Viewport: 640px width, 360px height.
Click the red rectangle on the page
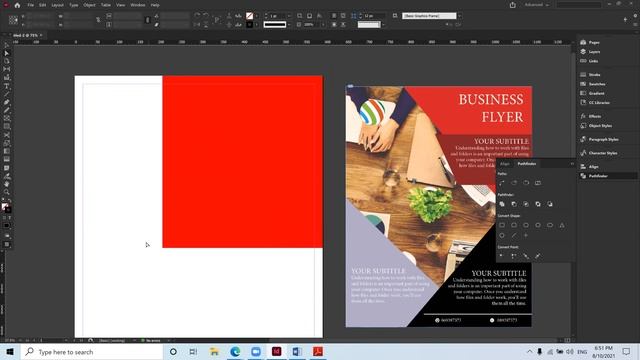point(242,162)
